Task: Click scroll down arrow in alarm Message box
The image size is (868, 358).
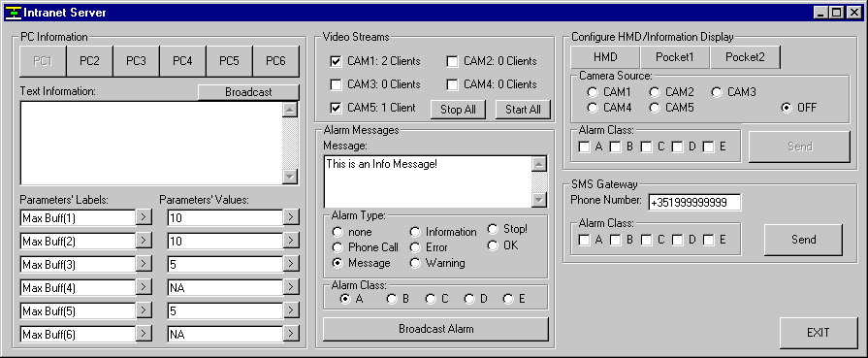Action: (x=538, y=200)
